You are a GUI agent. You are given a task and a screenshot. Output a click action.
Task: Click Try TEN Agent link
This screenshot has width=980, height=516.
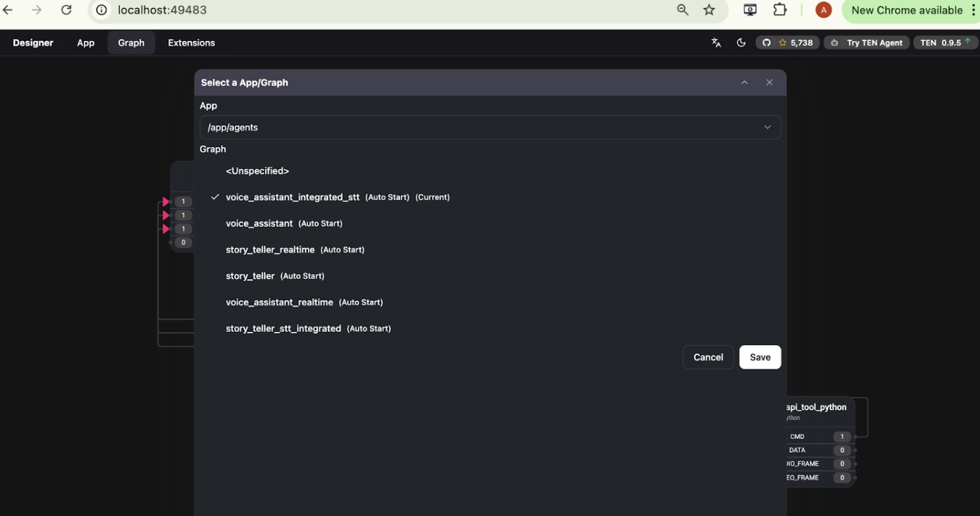click(x=867, y=43)
